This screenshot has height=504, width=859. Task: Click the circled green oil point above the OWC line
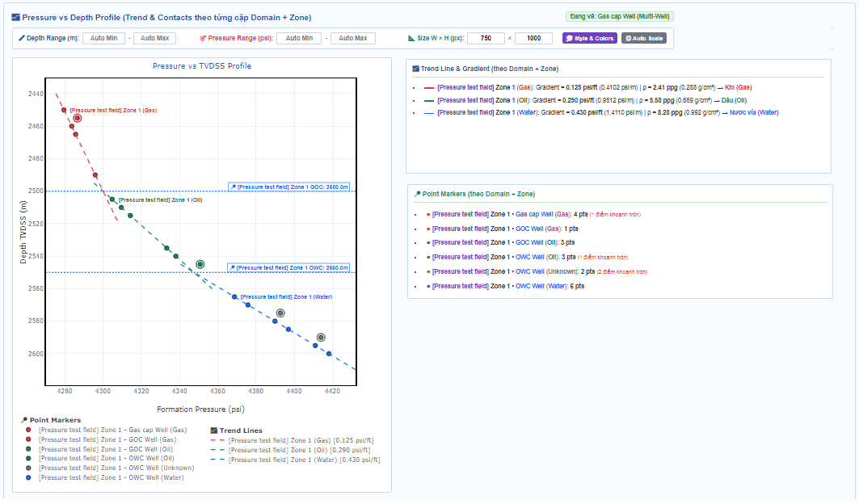[x=200, y=265]
